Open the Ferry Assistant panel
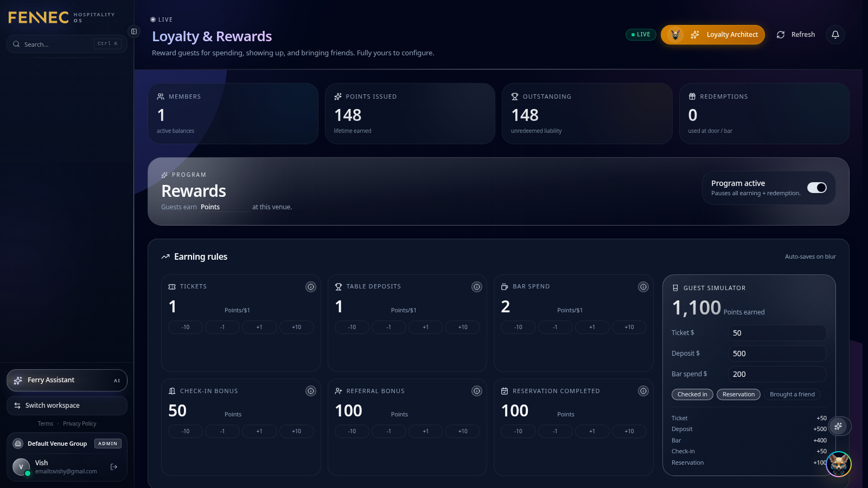 67,380
